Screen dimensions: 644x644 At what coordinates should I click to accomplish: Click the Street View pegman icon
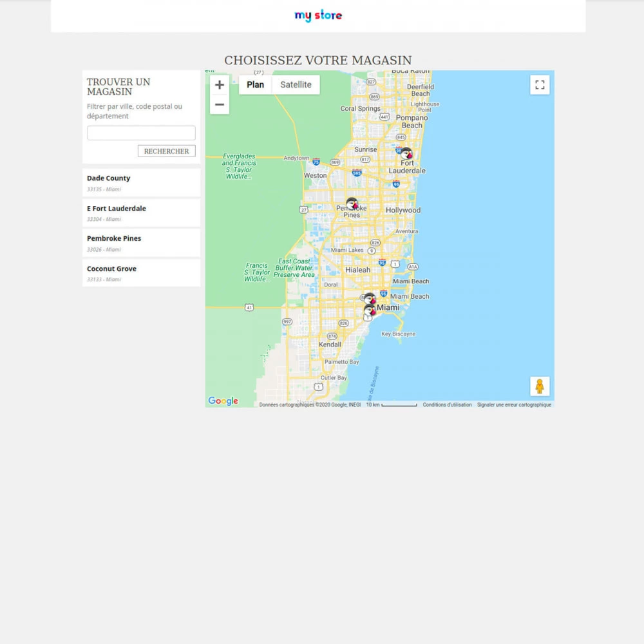point(540,386)
